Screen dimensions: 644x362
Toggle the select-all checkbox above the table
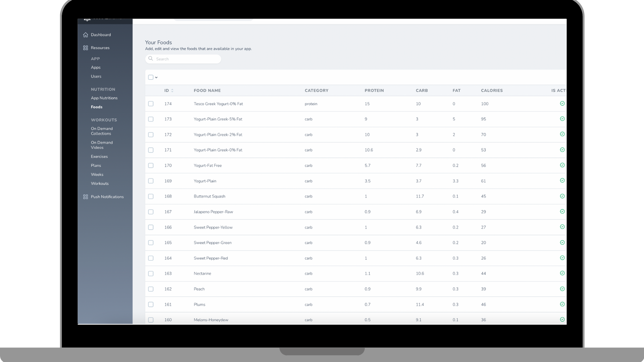151,77
